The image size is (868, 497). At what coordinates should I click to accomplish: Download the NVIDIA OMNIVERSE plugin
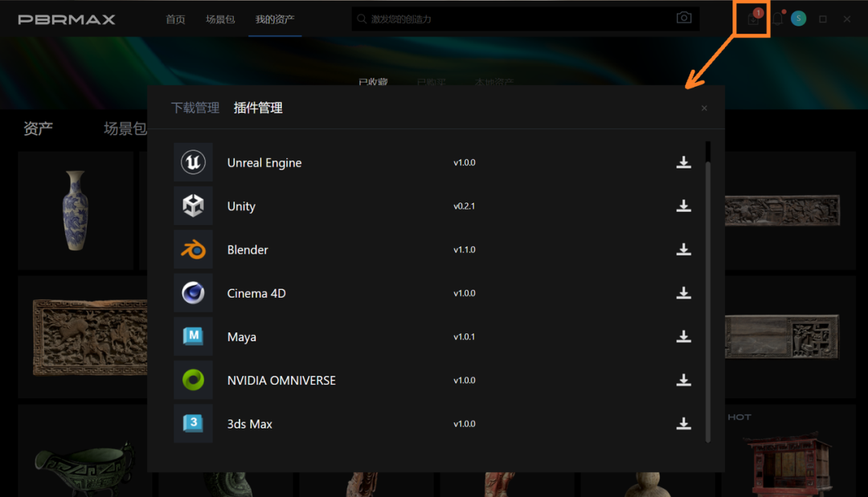pyautogui.click(x=684, y=381)
